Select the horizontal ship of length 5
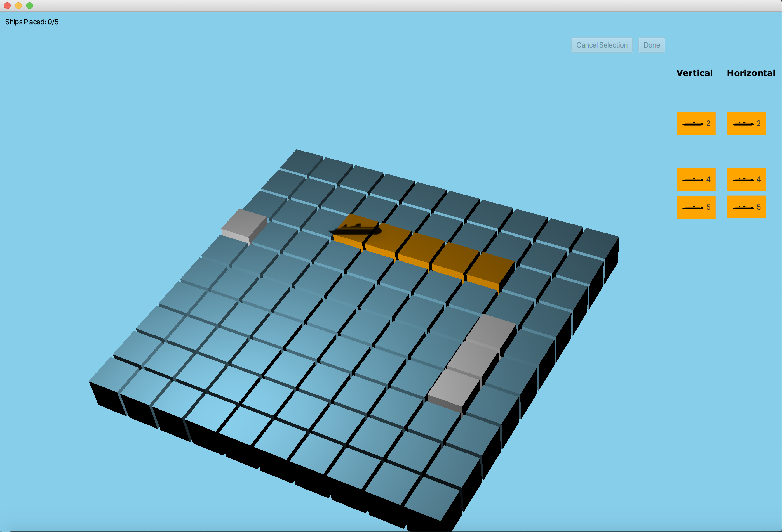 coord(746,207)
